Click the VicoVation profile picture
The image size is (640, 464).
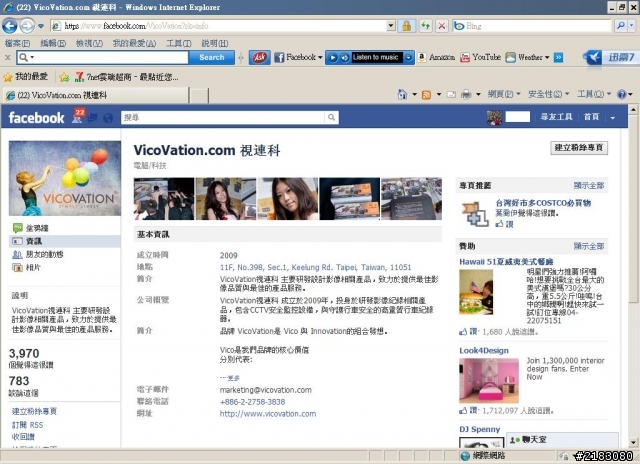65,178
